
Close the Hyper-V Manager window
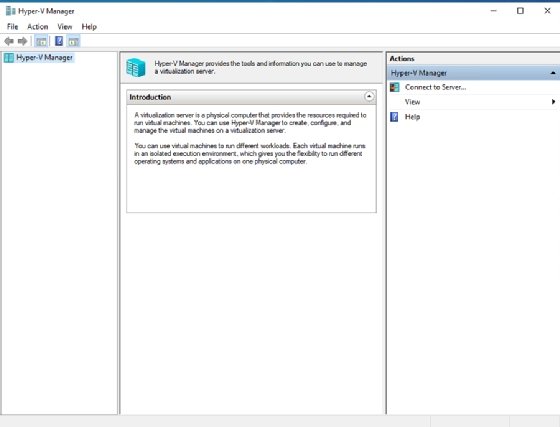547,11
